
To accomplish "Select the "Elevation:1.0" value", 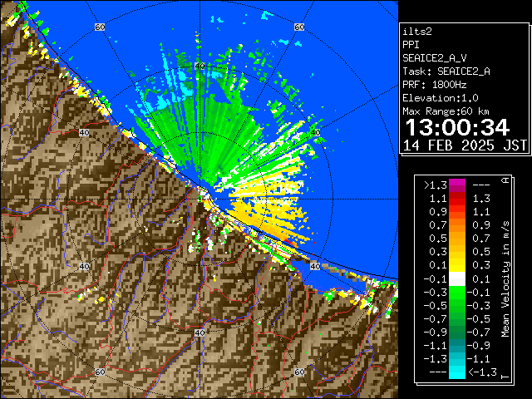I will click(x=441, y=98).
